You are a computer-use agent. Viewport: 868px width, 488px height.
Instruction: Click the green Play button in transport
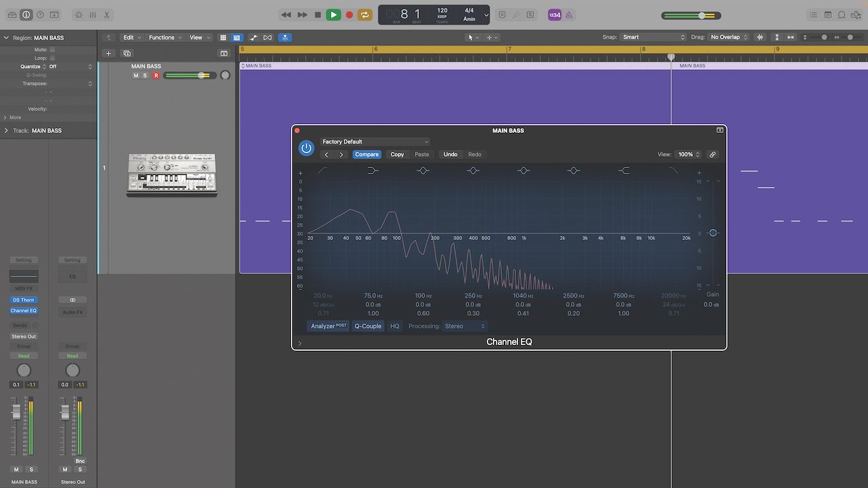(x=333, y=15)
